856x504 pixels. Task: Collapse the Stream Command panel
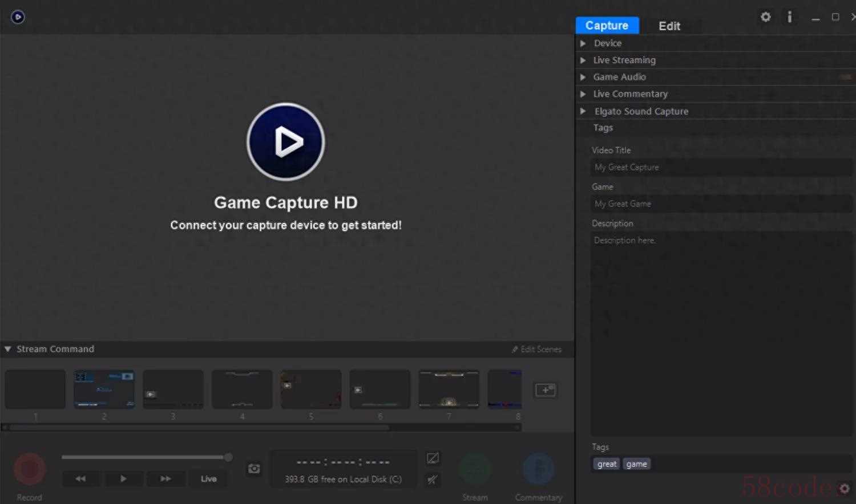click(x=8, y=349)
